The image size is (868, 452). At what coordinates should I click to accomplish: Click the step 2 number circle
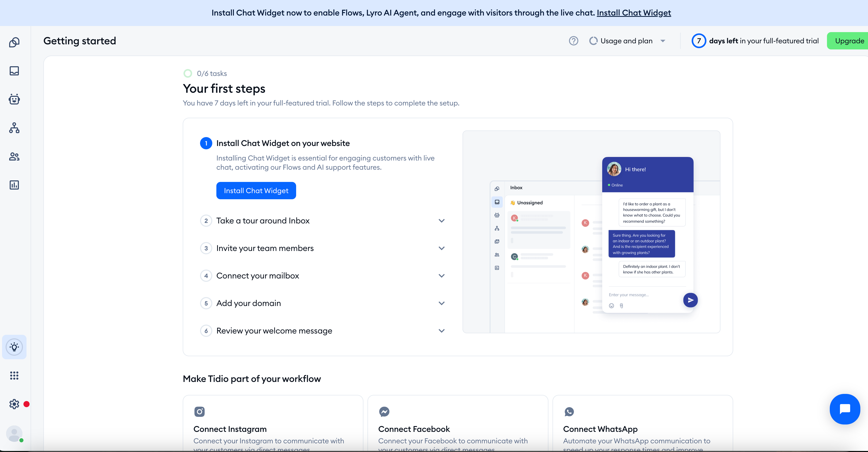[x=206, y=221]
